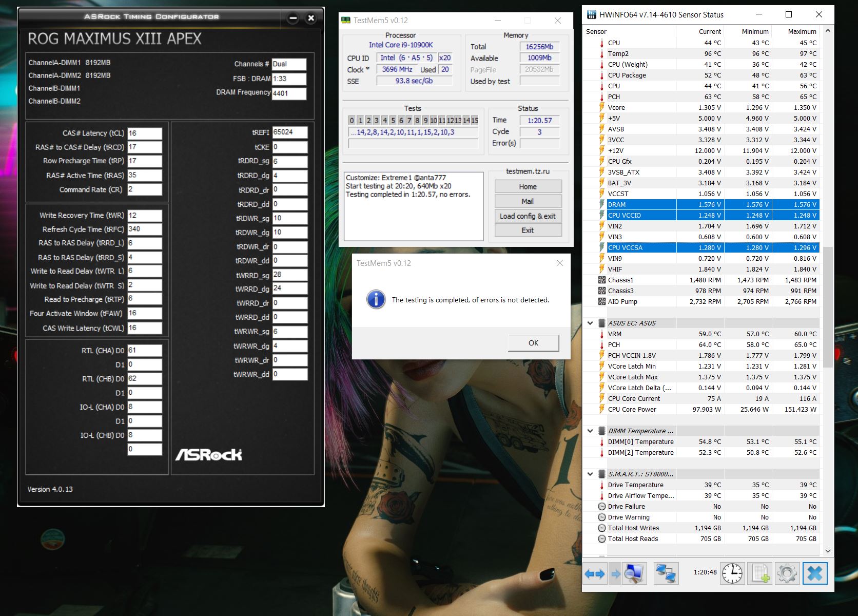Click the two networked computers icon in HWiNFO
The image size is (858, 616).
[x=666, y=573]
